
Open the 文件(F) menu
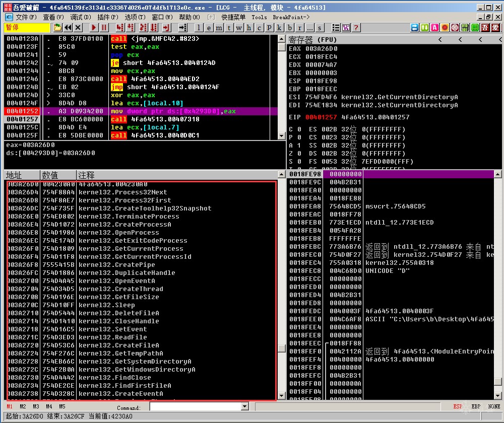point(26,17)
